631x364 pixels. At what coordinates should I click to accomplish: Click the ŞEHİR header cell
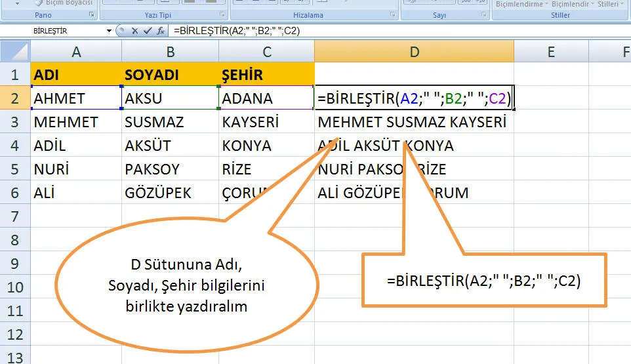(266, 75)
